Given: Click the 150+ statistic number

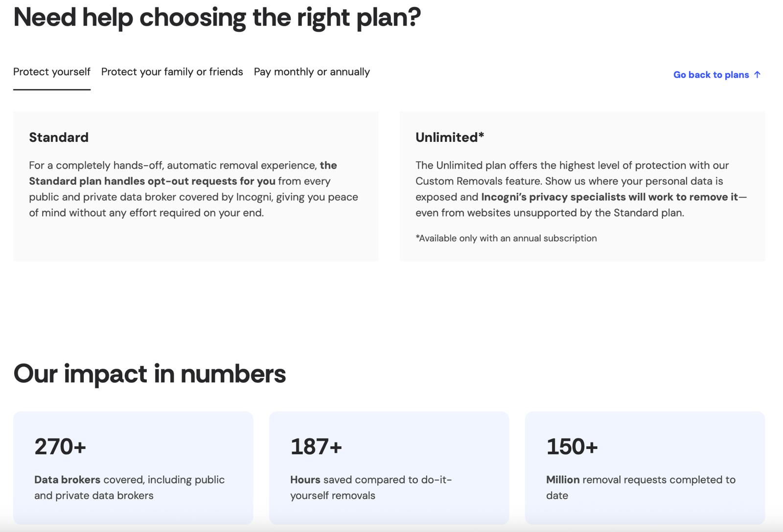Looking at the screenshot, I should (572, 446).
